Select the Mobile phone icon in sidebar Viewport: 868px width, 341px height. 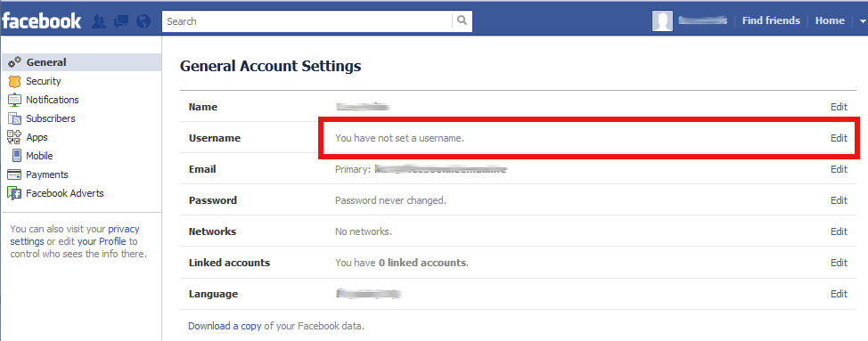pyautogui.click(x=17, y=156)
